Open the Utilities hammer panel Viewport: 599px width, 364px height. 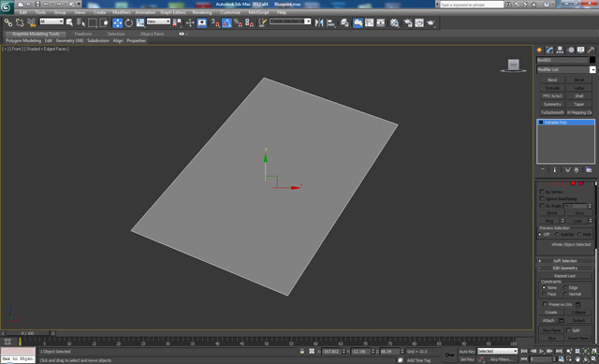[591, 50]
